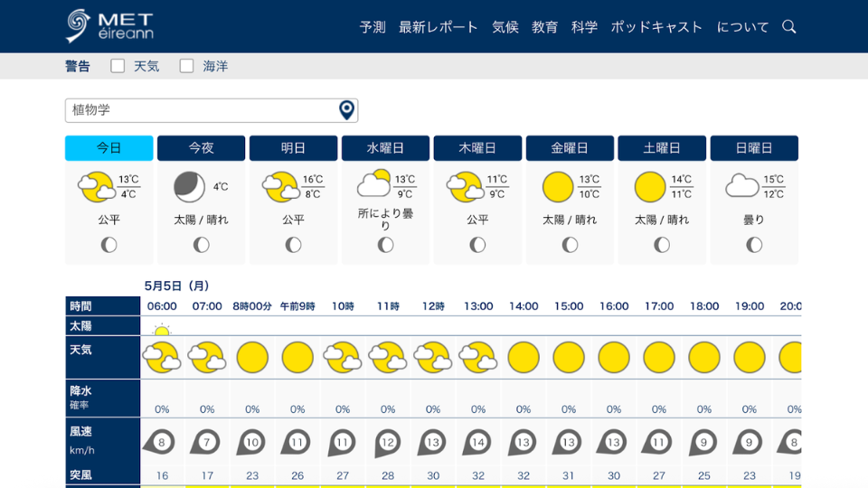The width and height of the screenshot is (868, 488).
Task: Enable the 海洋 warnings checkbox
Action: click(186, 66)
